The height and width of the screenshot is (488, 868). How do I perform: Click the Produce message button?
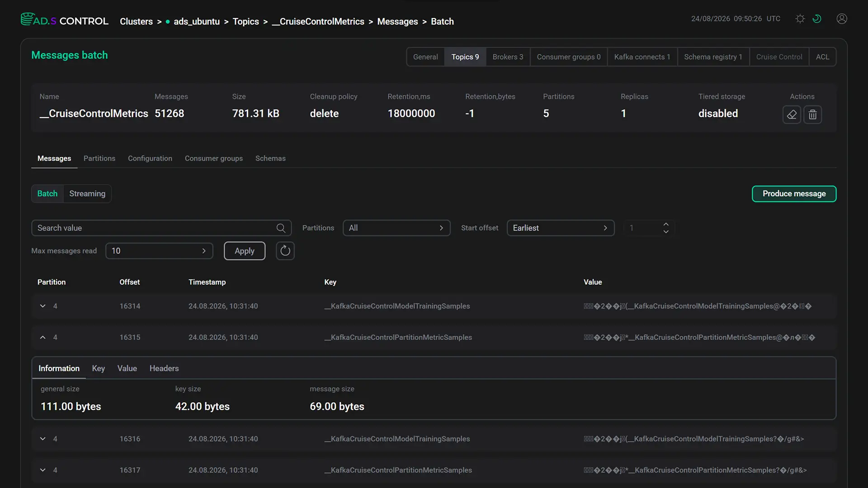pyautogui.click(x=794, y=194)
